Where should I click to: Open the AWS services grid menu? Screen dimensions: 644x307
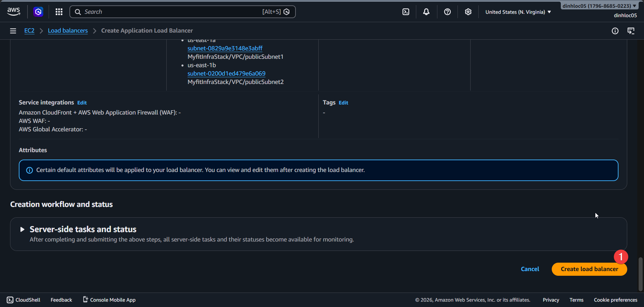pos(59,11)
